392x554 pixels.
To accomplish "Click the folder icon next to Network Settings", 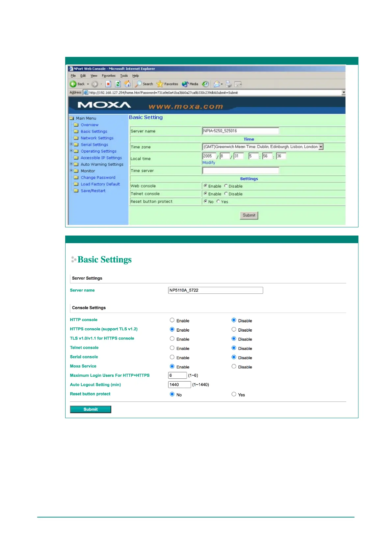I will tap(76, 138).
